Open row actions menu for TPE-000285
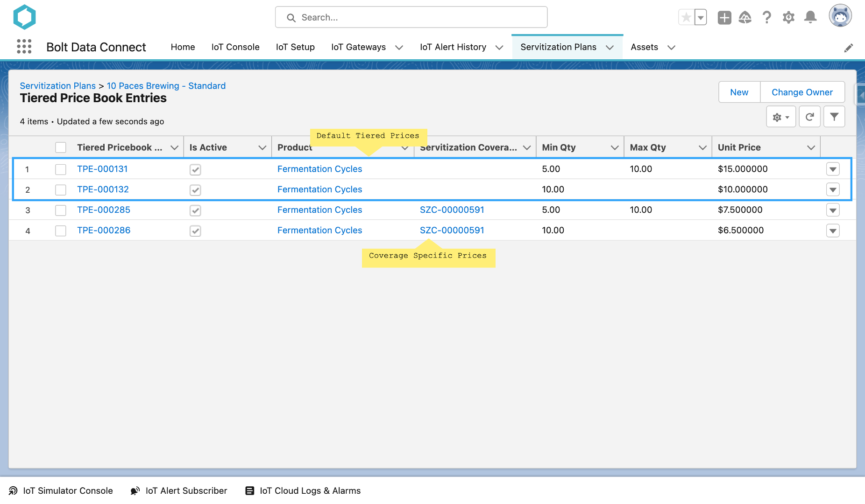 [x=833, y=210]
